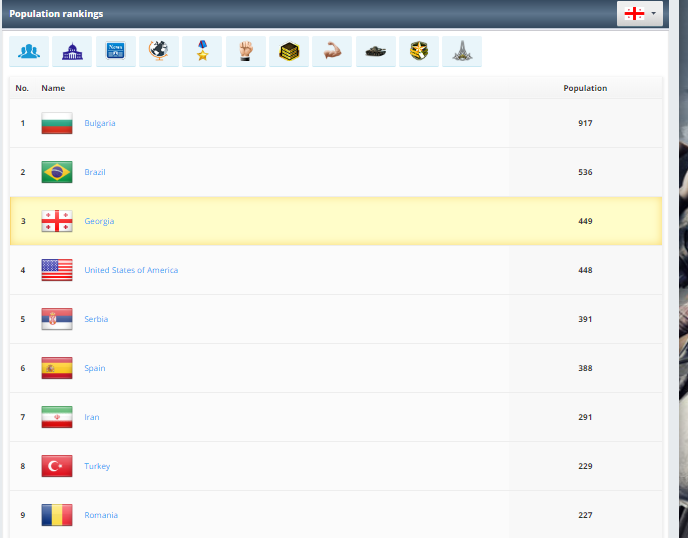
Task: Select Georgia's population value 449
Action: click(x=585, y=221)
